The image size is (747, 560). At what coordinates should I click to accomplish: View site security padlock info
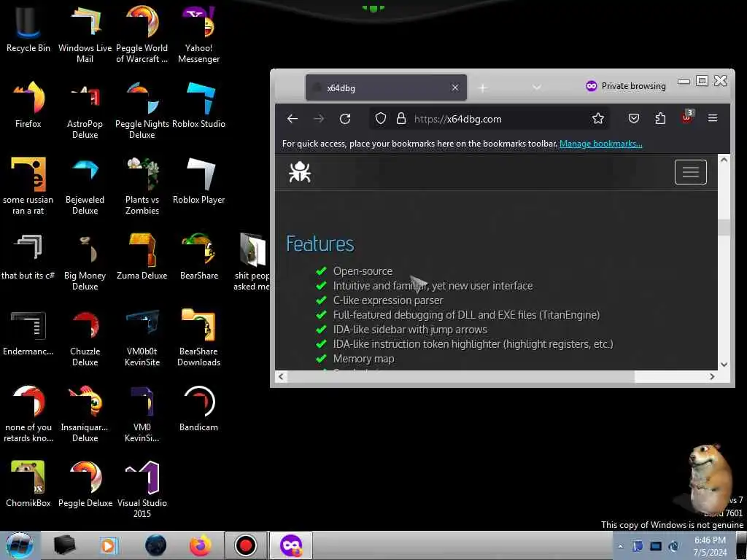(401, 119)
